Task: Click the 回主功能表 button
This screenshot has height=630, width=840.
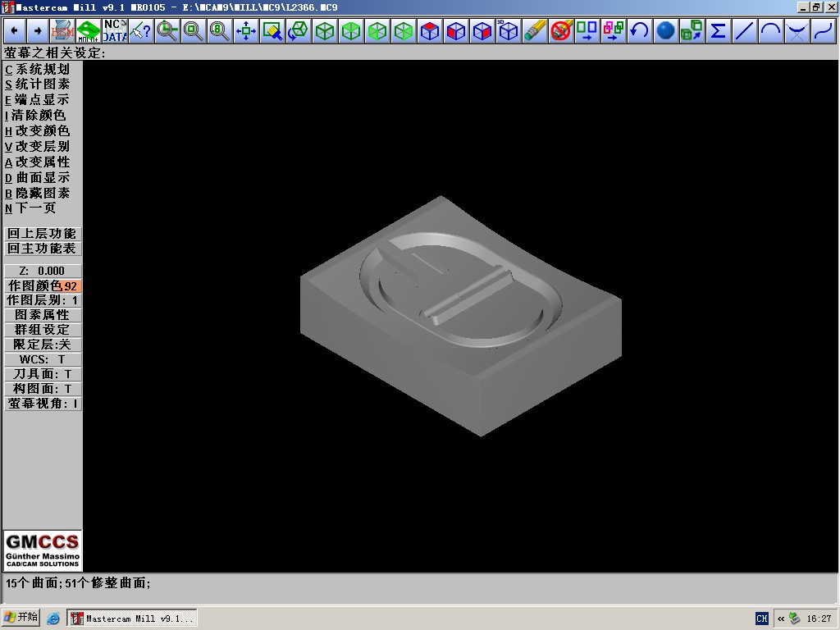Action: pyautogui.click(x=43, y=249)
